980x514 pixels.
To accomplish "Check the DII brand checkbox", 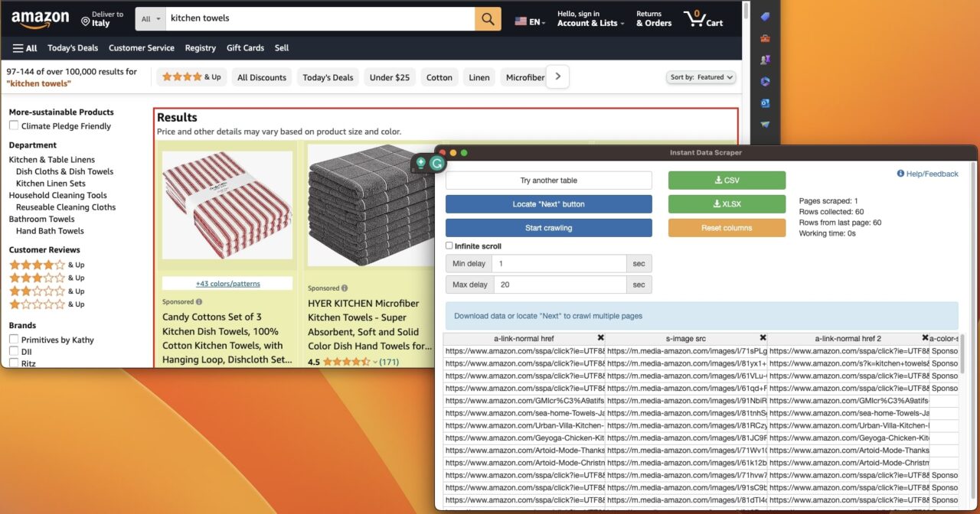I will 14,351.
